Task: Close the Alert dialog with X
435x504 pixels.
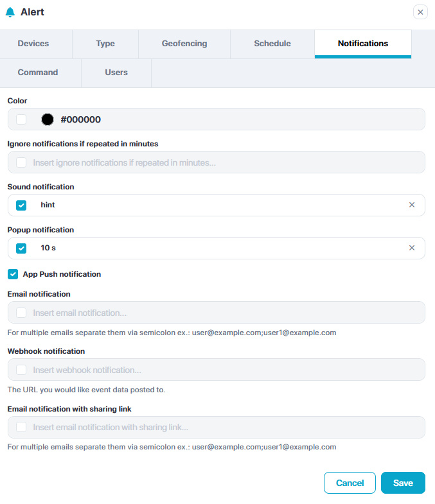Action: (420, 12)
